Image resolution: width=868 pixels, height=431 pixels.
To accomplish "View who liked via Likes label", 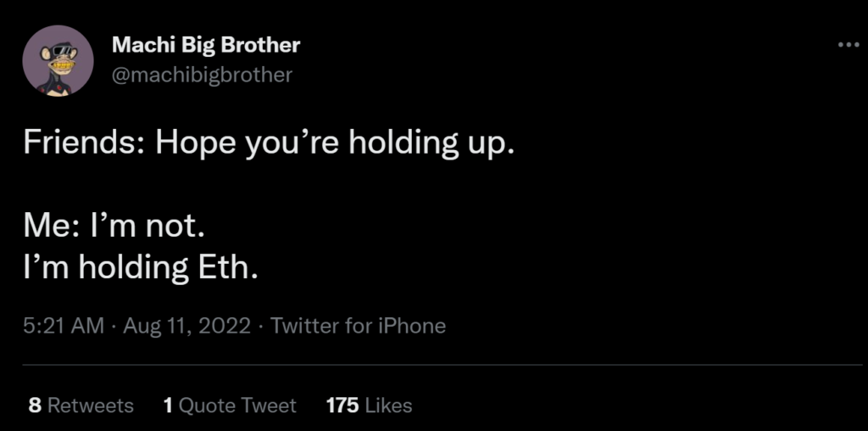I will [x=387, y=406].
